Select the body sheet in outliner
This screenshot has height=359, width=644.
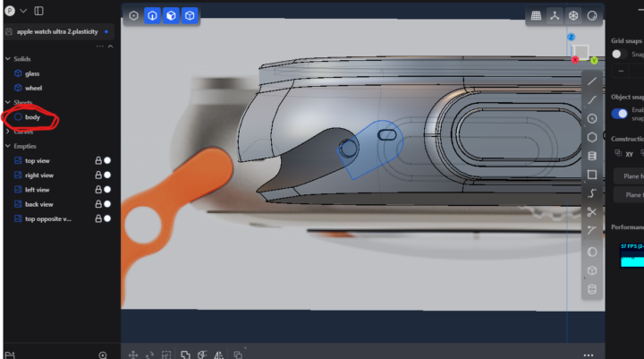click(x=32, y=117)
